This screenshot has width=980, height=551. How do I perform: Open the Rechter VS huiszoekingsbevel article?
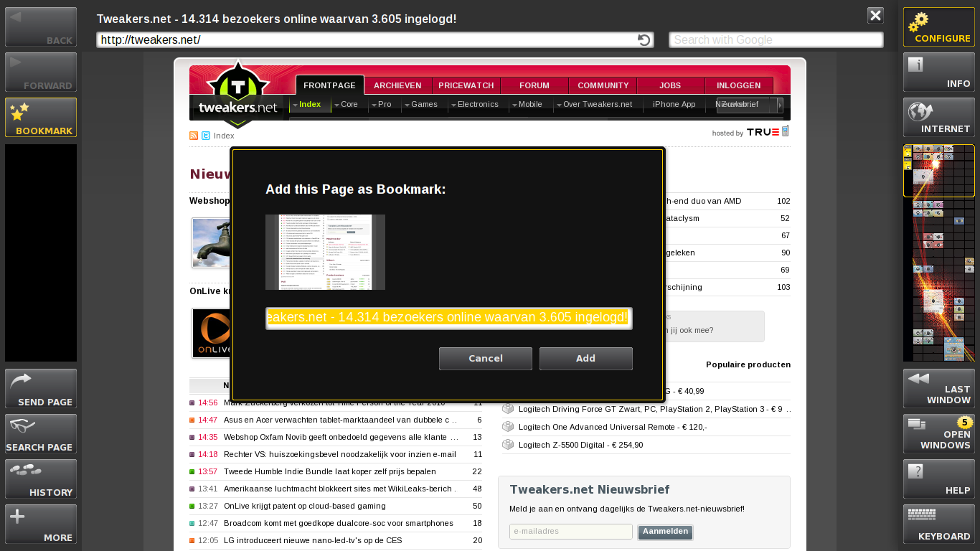[x=340, y=454]
